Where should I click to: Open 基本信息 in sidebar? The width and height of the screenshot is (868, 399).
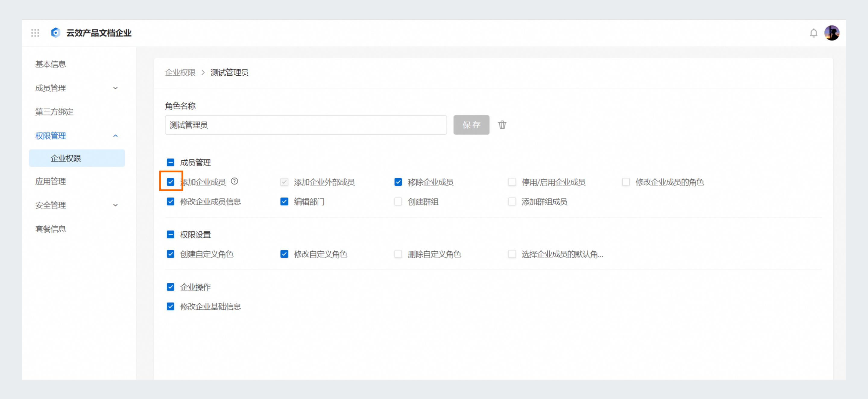click(51, 64)
